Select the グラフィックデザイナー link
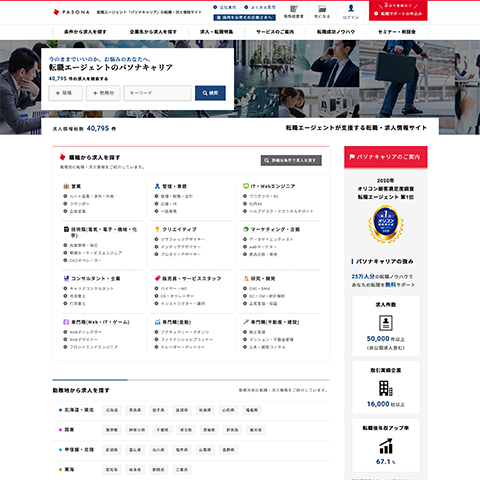Image resolution: width=480 pixels, height=480 pixels. pyautogui.click(x=183, y=239)
